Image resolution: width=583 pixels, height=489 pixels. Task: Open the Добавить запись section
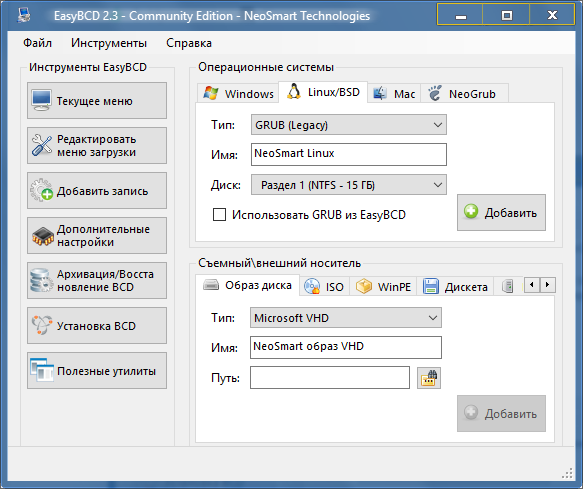[x=97, y=191]
